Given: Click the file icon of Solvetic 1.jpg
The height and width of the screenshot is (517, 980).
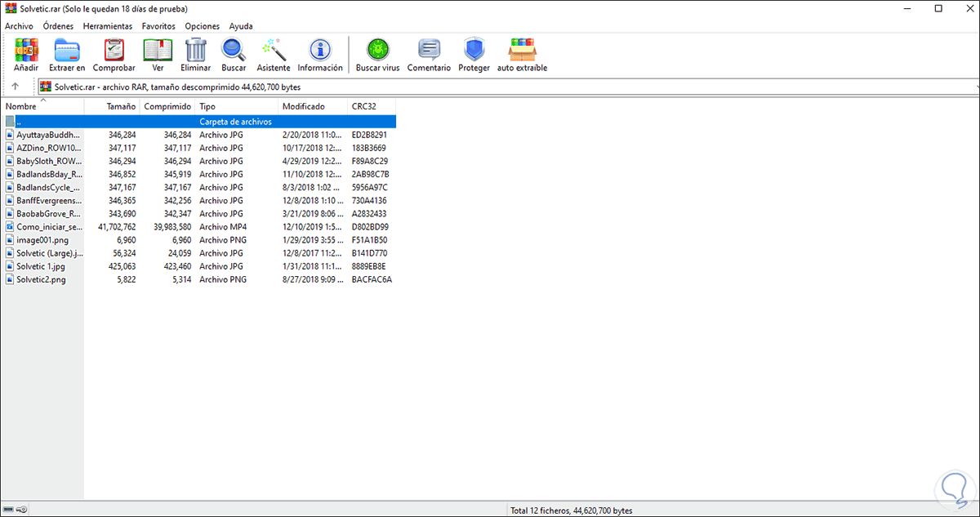Looking at the screenshot, I should 10,266.
